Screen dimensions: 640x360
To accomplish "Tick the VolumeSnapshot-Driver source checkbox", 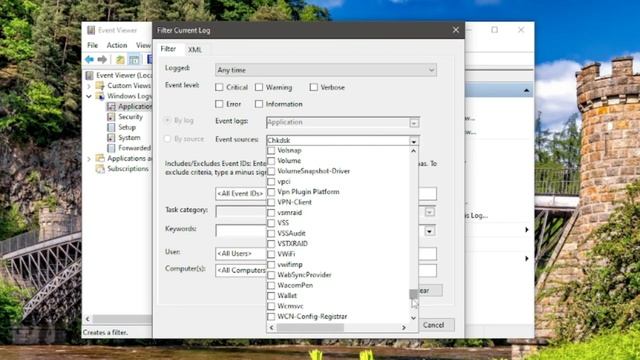I will pyautogui.click(x=271, y=171).
